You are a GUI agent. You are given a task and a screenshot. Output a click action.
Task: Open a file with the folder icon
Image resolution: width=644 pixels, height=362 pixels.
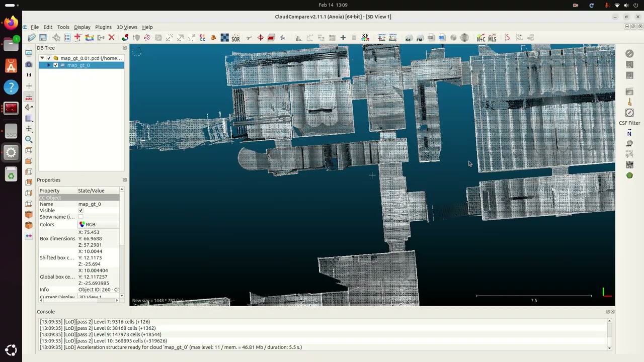point(32,38)
